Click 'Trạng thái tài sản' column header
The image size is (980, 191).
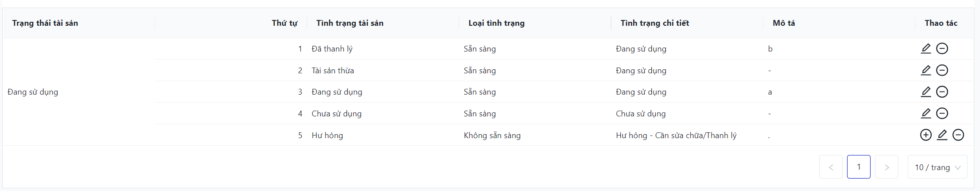click(45, 23)
